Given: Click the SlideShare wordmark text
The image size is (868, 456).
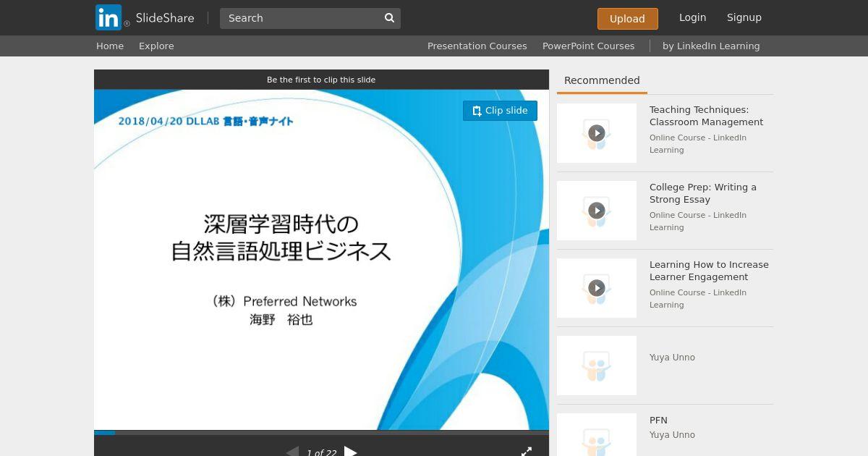Looking at the screenshot, I should coord(165,18).
